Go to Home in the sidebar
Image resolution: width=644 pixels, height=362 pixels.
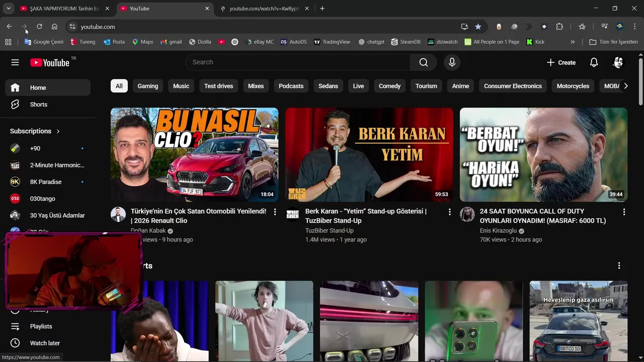point(48,87)
